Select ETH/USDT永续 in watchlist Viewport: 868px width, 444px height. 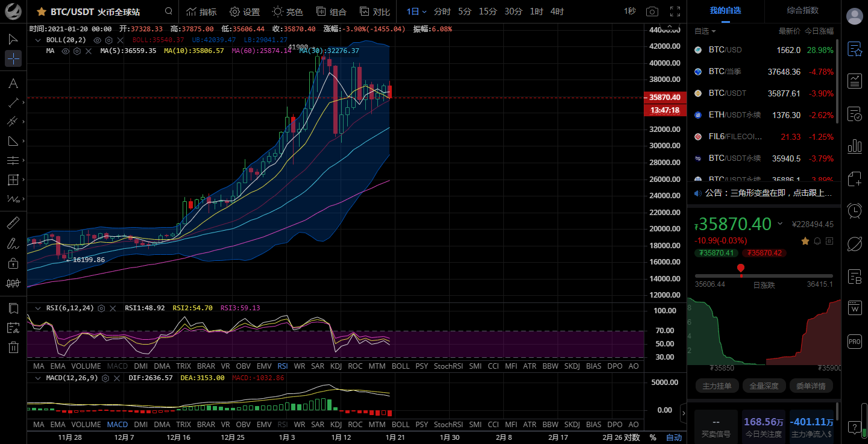point(764,115)
